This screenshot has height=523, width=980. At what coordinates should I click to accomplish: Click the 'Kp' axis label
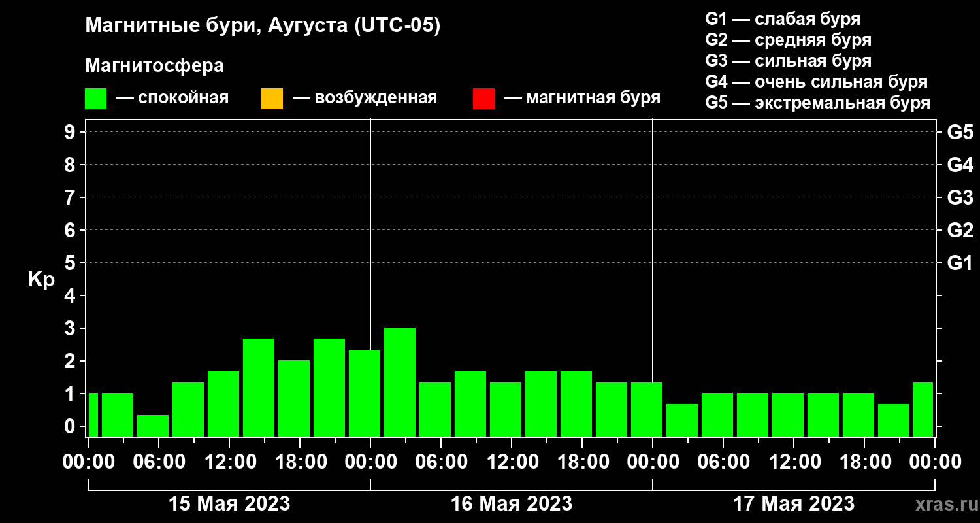click(x=41, y=280)
